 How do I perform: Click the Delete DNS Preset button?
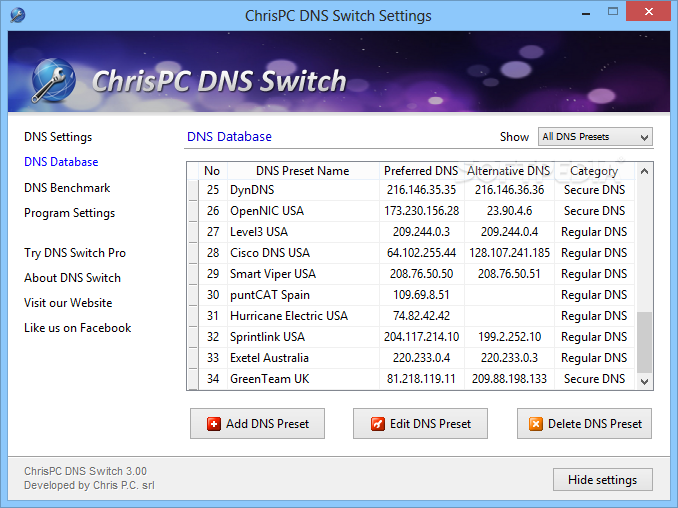(584, 424)
